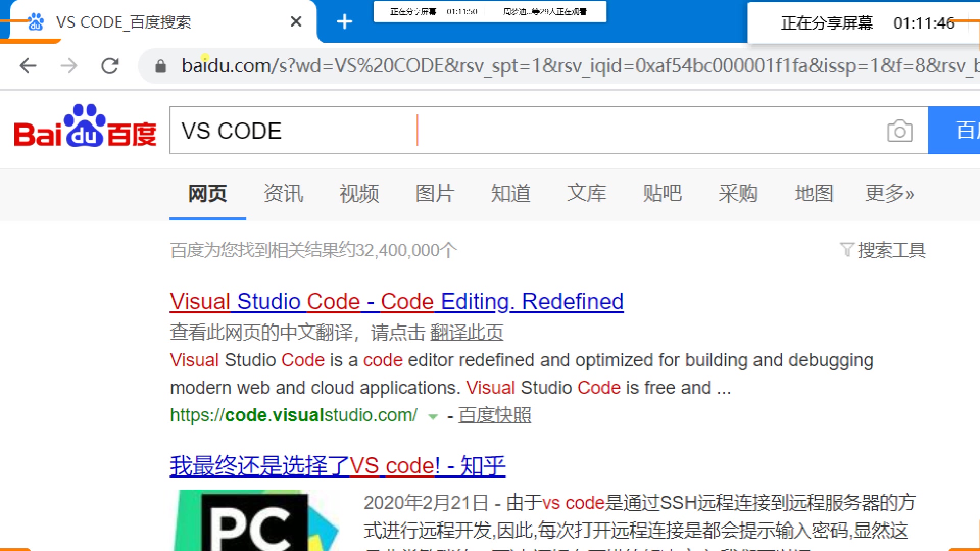
Task: Open Visual Studio Code - Code Editing result
Action: (x=397, y=302)
